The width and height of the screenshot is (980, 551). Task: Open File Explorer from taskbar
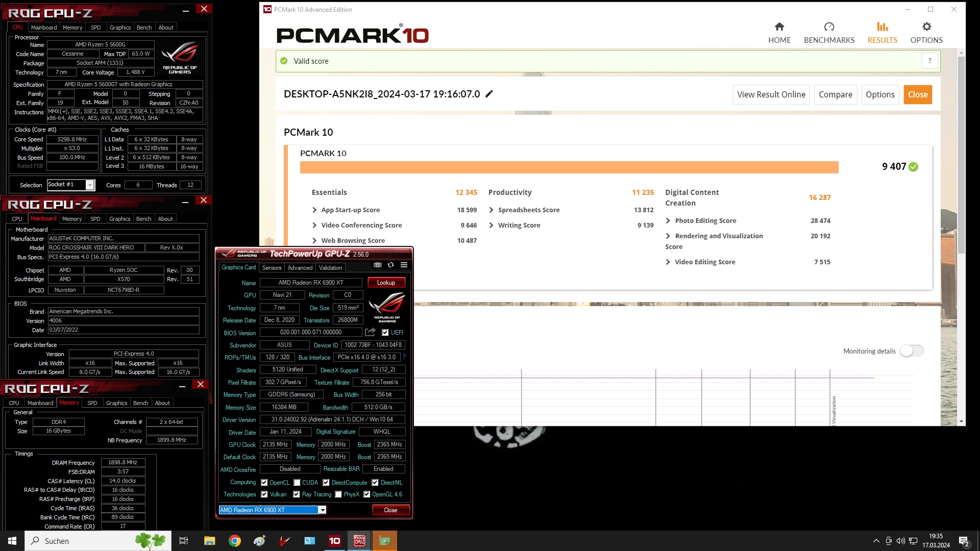(x=209, y=541)
